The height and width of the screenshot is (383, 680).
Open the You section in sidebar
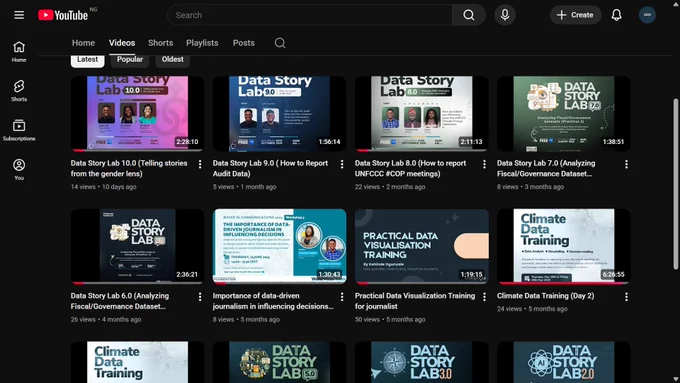[19, 170]
